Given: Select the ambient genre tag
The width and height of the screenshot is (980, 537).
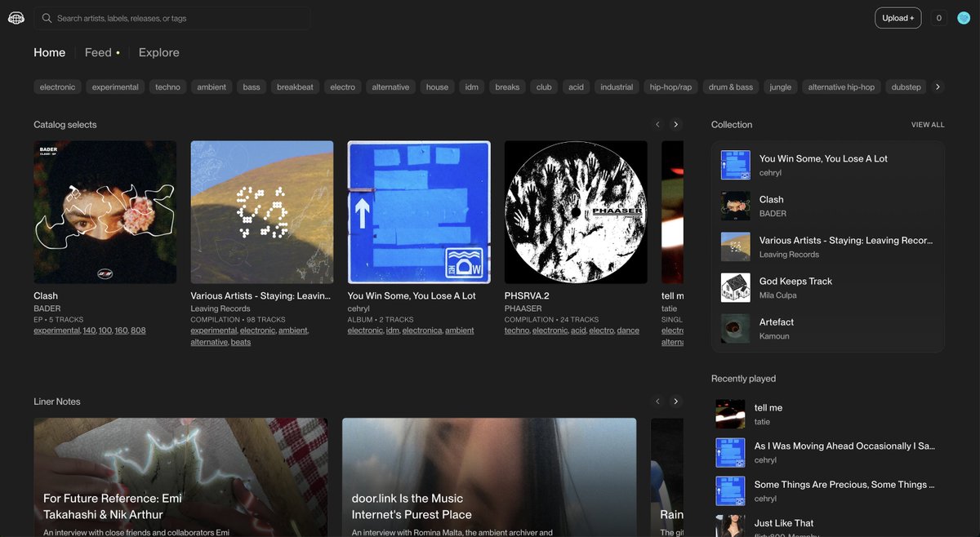Looking at the screenshot, I should coord(212,87).
